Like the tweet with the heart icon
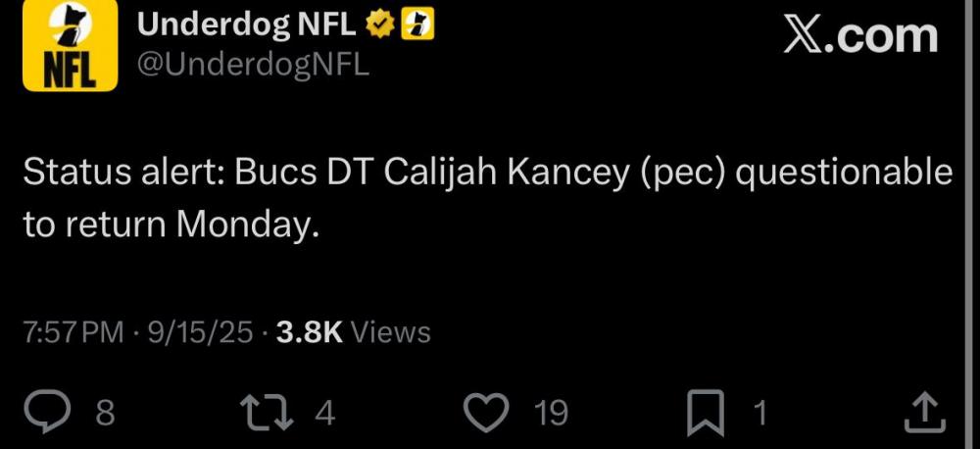The height and width of the screenshot is (449, 980). (x=484, y=412)
